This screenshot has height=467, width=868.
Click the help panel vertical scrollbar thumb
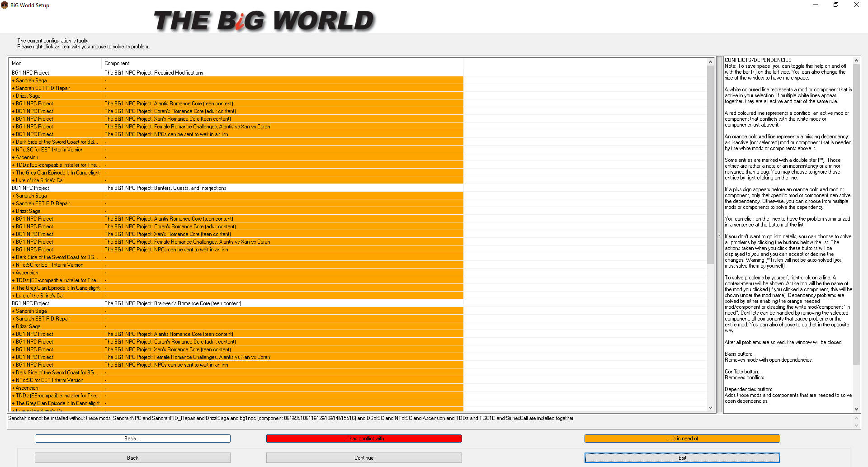pos(856,215)
